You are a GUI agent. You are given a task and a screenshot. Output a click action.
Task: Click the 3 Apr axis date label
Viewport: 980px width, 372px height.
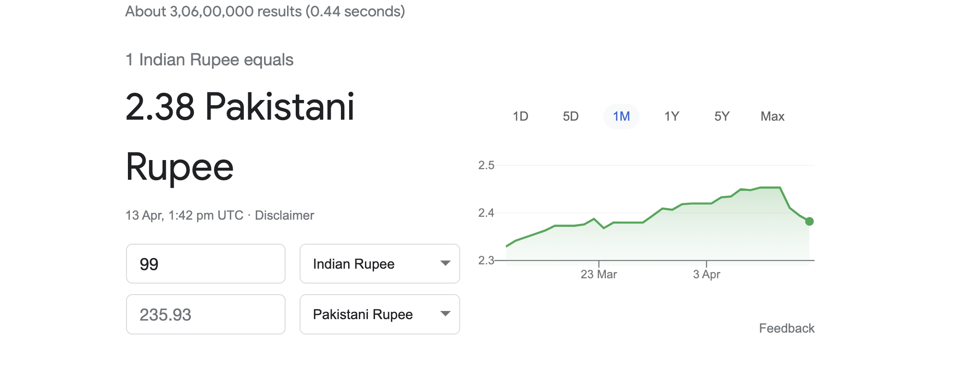pos(706,274)
